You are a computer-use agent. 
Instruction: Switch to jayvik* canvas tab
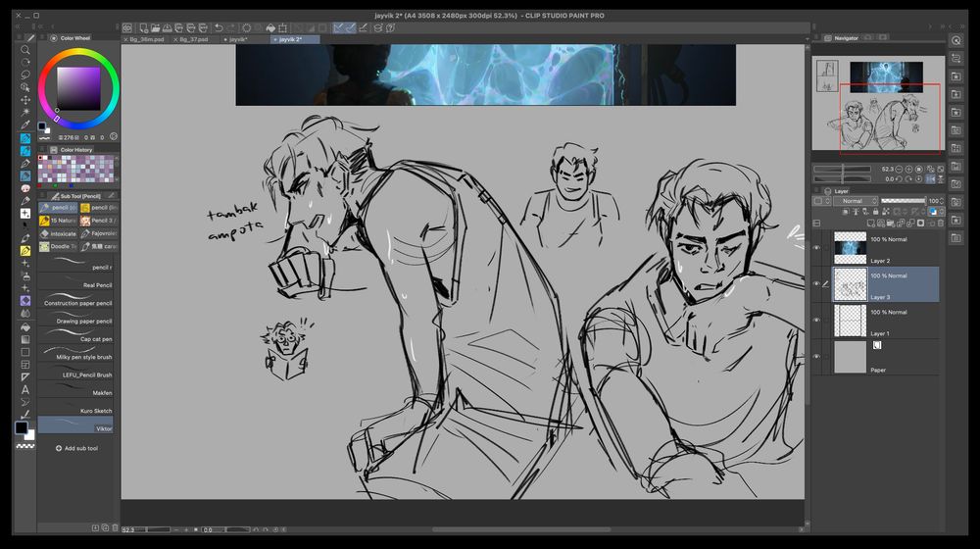tap(244, 39)
